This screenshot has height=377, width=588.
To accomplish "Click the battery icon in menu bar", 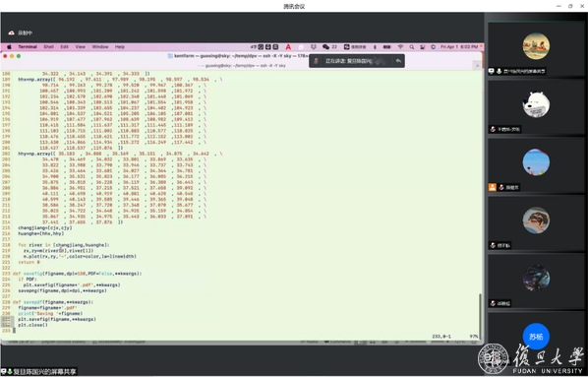I will [x=386, y=47].
